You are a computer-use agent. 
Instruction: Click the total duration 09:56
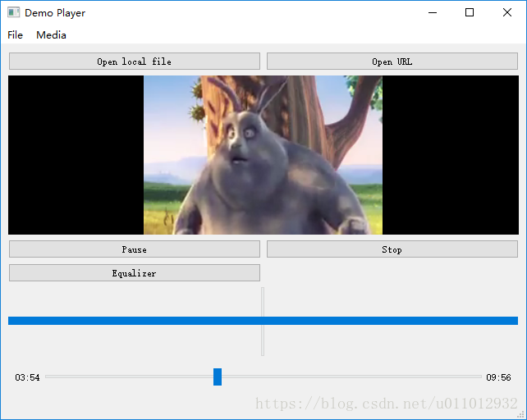point(498,377)
